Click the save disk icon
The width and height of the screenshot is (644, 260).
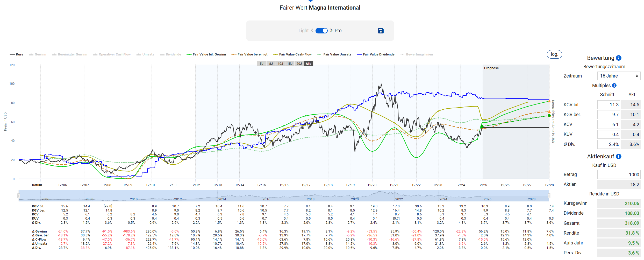coord(381,31)
